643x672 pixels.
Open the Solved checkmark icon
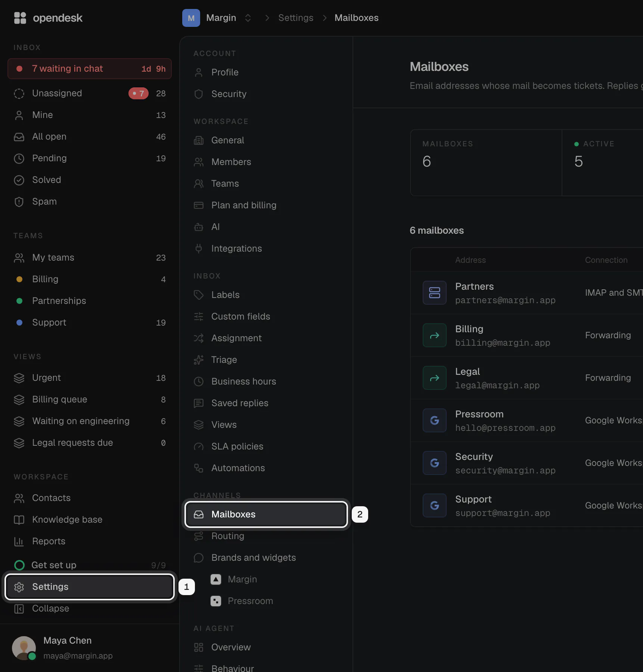click(x=19, y=180)
